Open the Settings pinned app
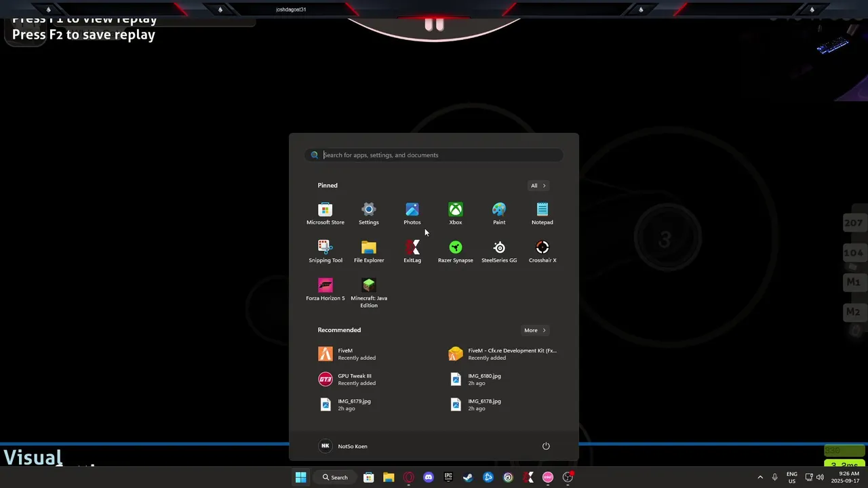Viewport: 868px width, 488px height. 369,213
